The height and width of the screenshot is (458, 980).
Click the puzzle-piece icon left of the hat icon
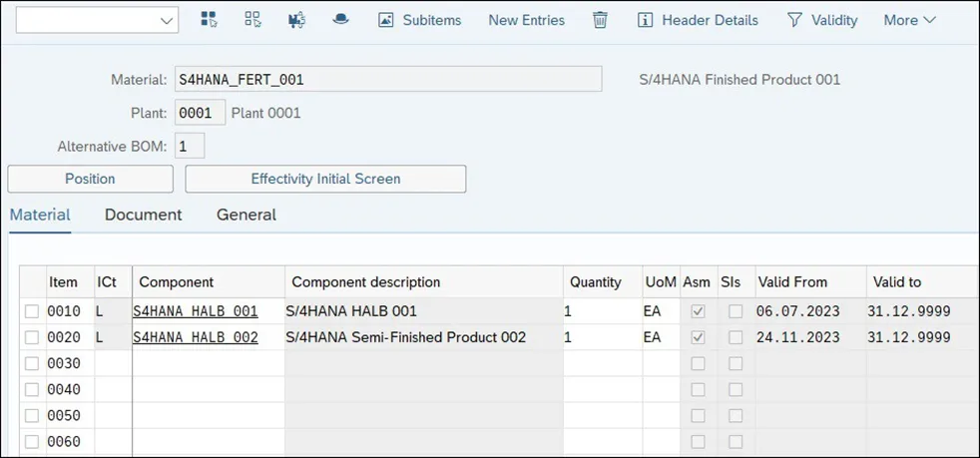(296, 20)
